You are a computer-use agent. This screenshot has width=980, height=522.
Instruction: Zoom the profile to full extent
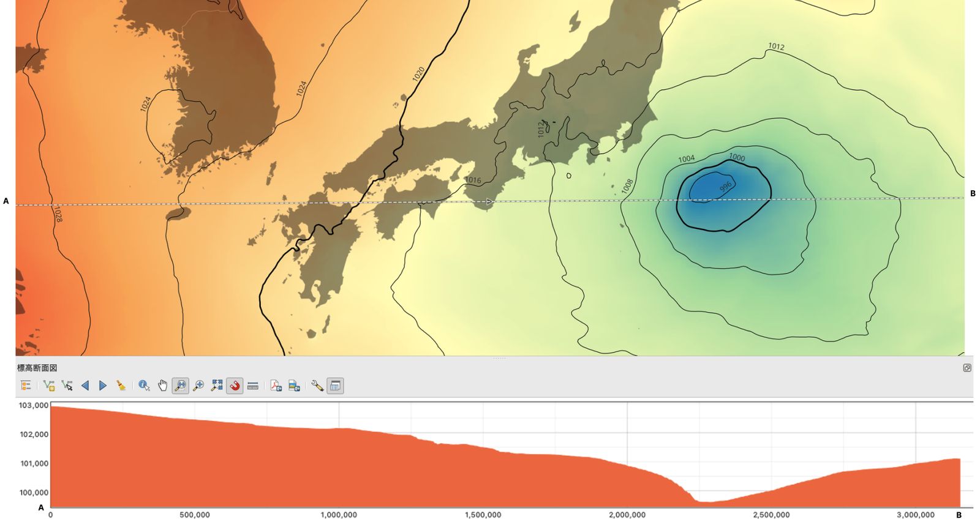tap(217, 386)
